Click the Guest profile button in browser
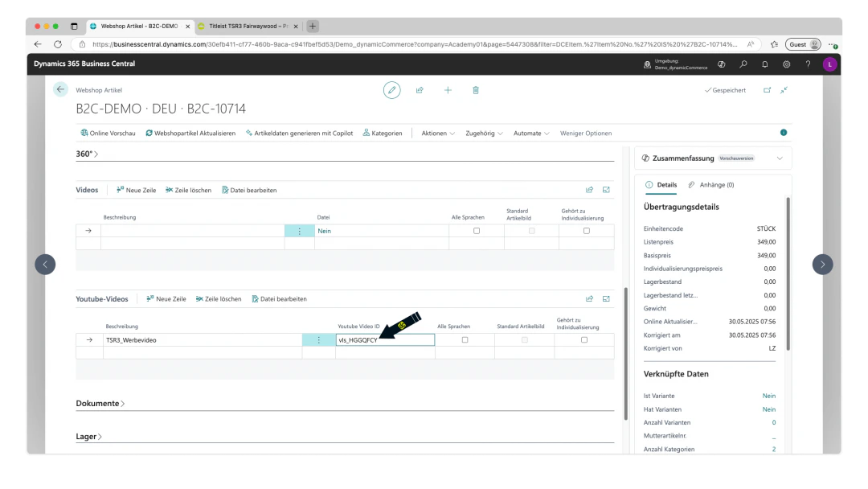868x489 pixels. 803,44
